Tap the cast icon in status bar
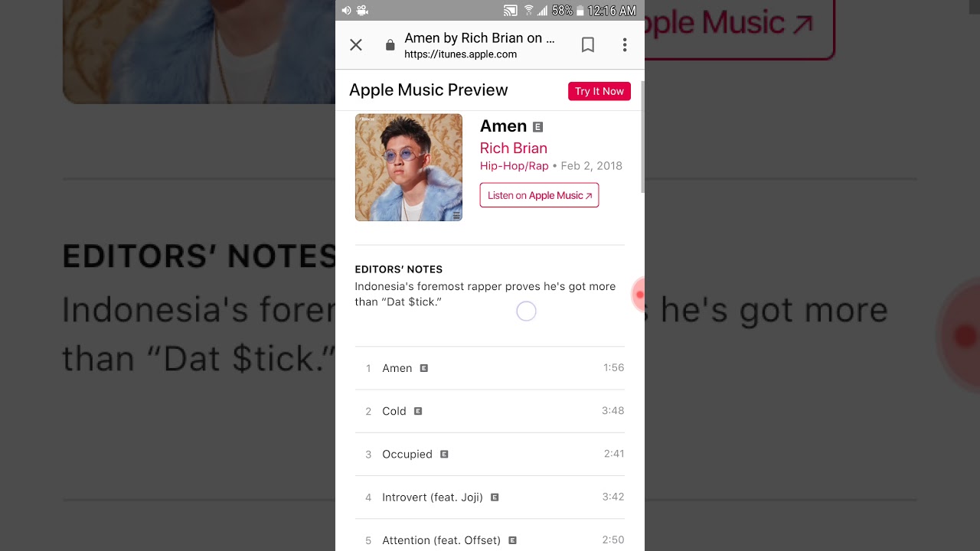The width and height of the screenshot is (980, 551). coord(511,11)
